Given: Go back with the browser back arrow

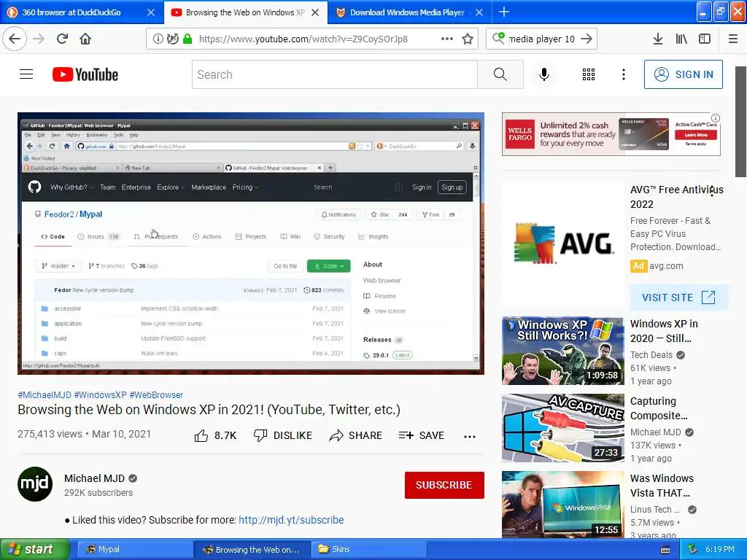Looking at the screenshot, I should point(15,39).
